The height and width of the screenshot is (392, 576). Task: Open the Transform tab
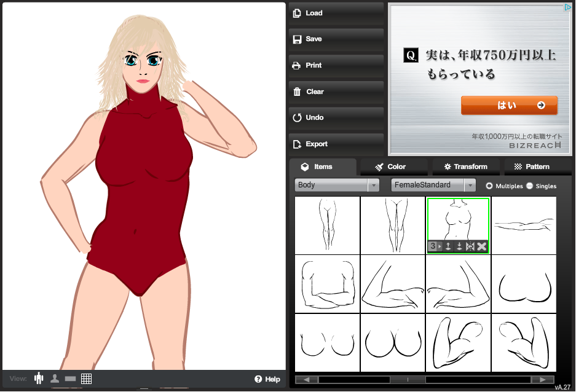click(465, 167)
